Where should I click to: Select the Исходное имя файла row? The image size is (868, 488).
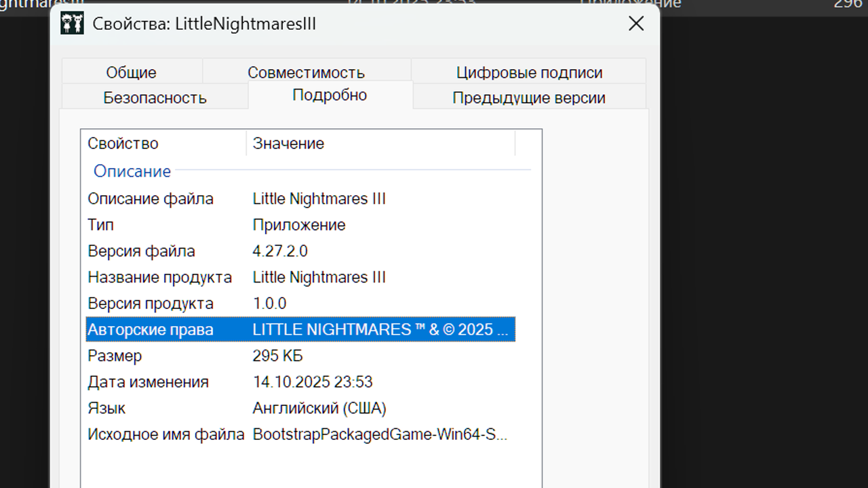(300, 434)
